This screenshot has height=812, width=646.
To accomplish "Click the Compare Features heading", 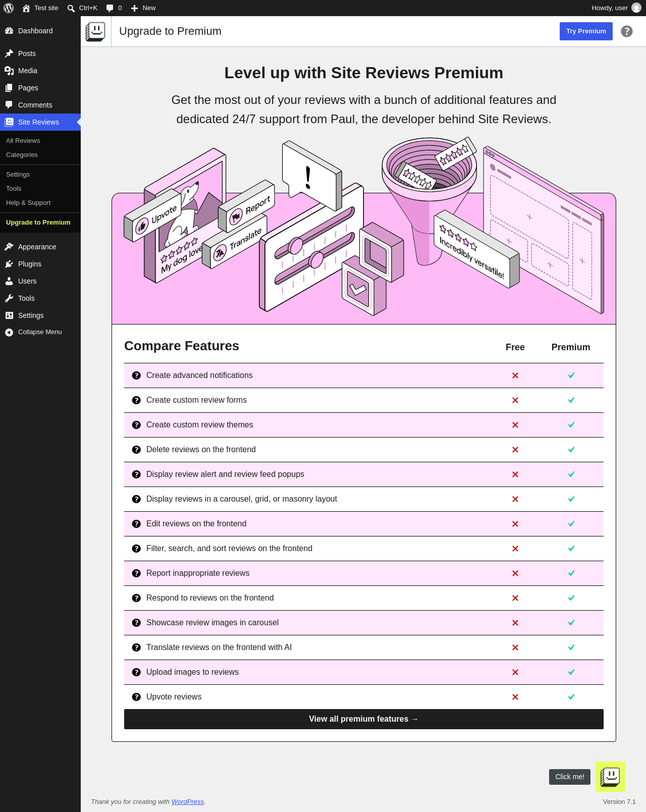I will [182, 346].
